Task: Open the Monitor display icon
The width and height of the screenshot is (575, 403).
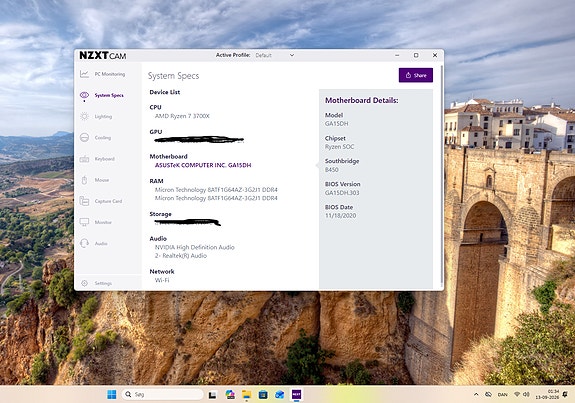Action: pos(84,222)
